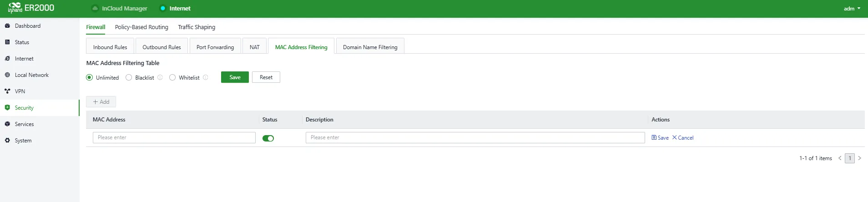Click the Blacklist info icon
Screen dimensions: 868x202
(160, 77)
